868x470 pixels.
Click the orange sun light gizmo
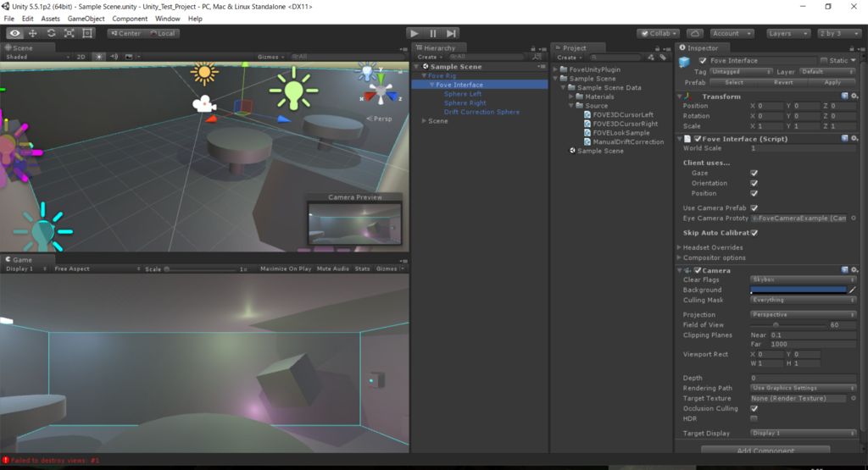[x=204, y=73]
